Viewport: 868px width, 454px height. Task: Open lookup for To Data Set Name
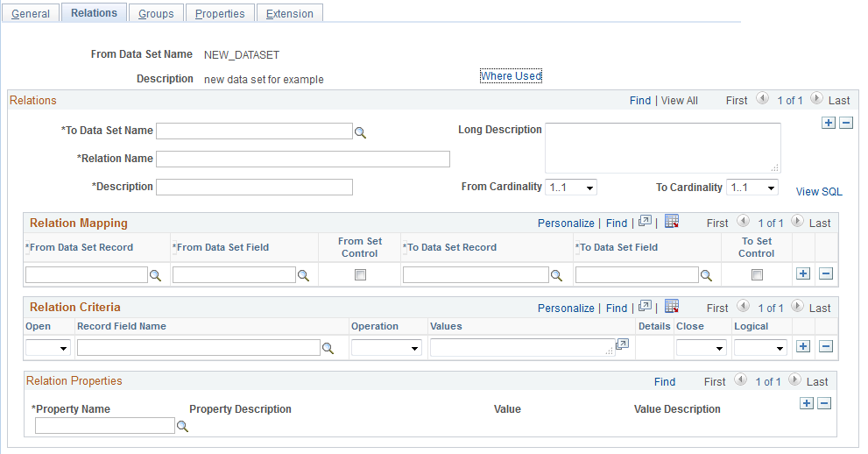[x=360, y=133]
